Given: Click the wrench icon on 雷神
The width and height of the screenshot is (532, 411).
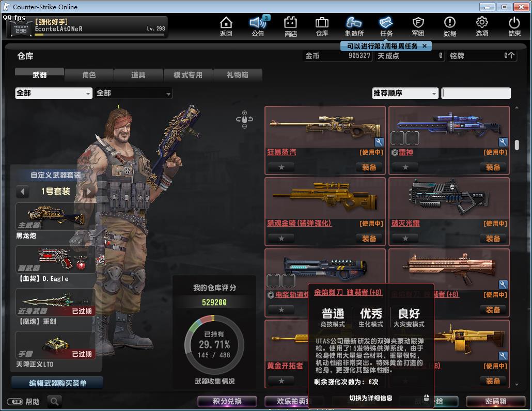Looking at the screenshot, I should coord(503,142).
